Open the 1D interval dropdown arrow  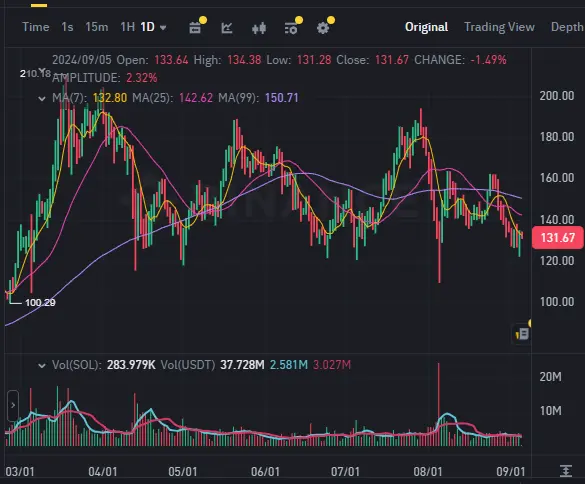[x=163, y=28]
